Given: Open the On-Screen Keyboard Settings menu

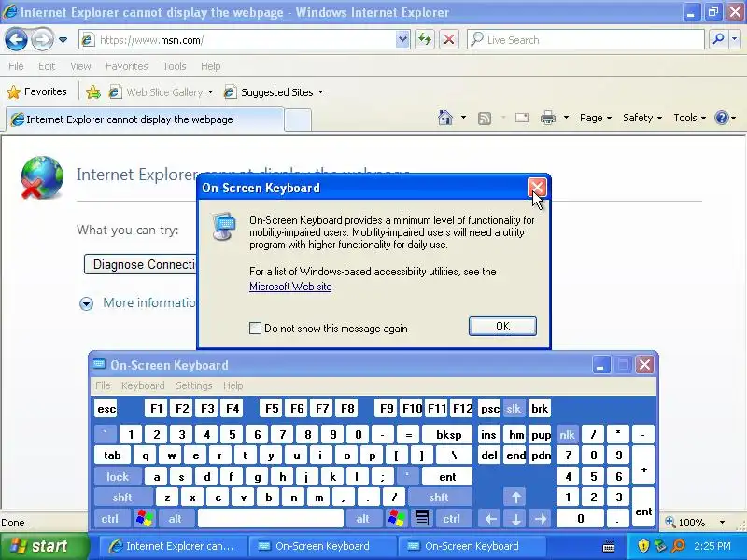Looking at the screenshot, I should [194, 385].
